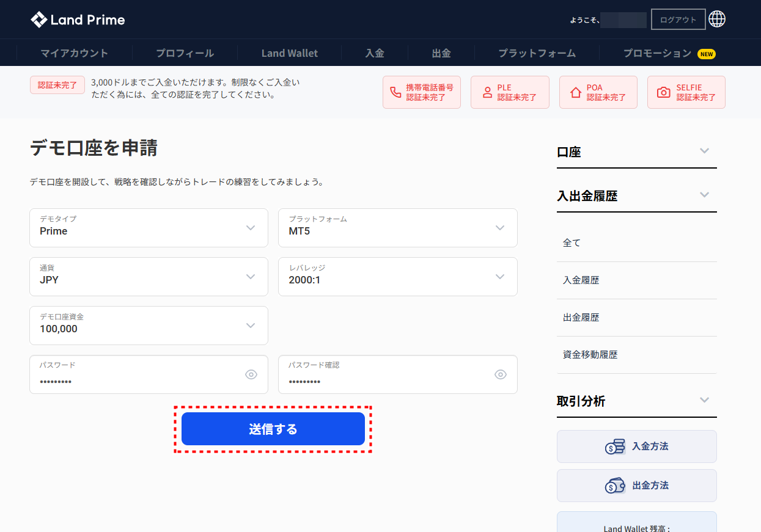The width and height of the screenshot is (761, 532).
Task: Open 携帯電話番号 認証未完了 badge
Action: coord(422,92)
